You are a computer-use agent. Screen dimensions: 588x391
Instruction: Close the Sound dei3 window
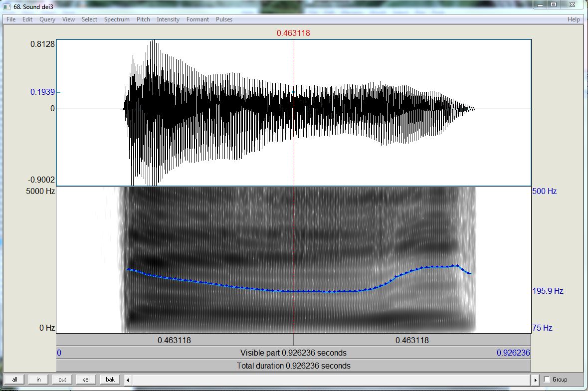click(572, 5)
